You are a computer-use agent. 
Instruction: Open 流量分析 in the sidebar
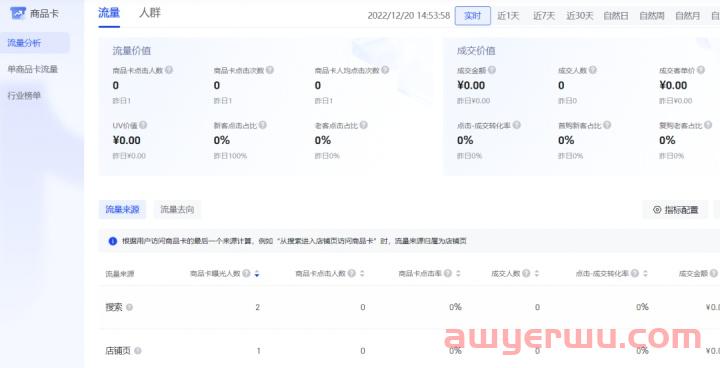(x=35, y=43)
